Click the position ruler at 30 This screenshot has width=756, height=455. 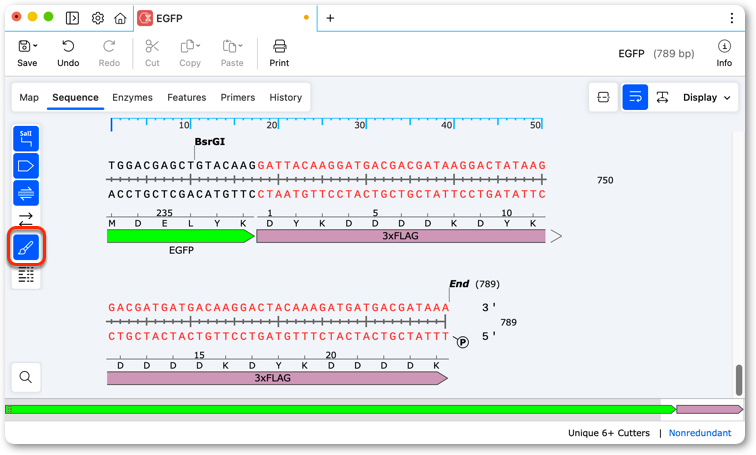(x=360, y=125)
